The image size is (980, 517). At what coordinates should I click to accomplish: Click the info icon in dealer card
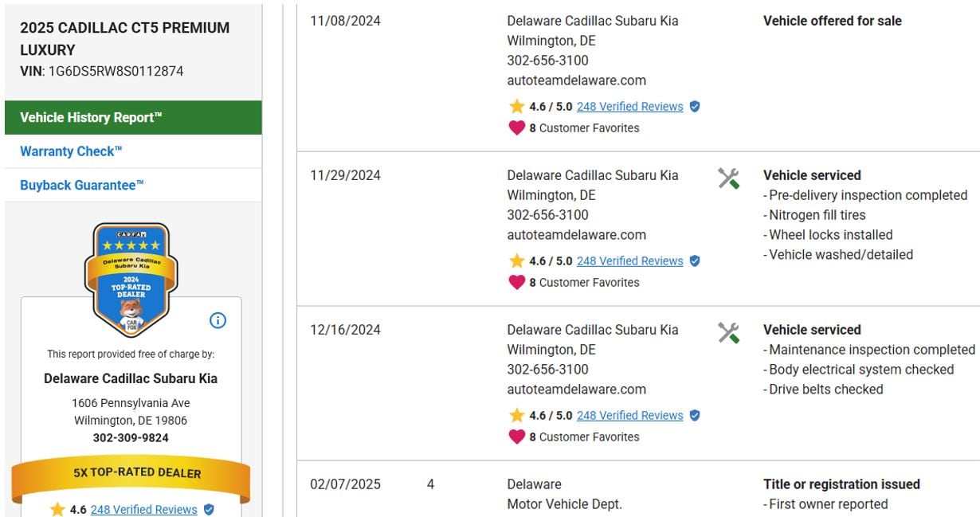pos(218,320)
